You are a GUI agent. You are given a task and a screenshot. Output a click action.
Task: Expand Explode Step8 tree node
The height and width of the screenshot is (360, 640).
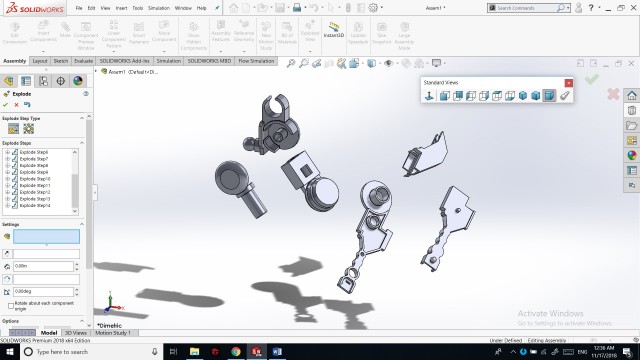[x=7, y=166]
